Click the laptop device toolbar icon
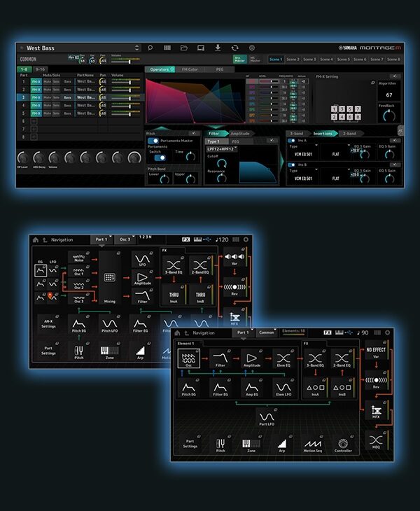 (201, 48)
